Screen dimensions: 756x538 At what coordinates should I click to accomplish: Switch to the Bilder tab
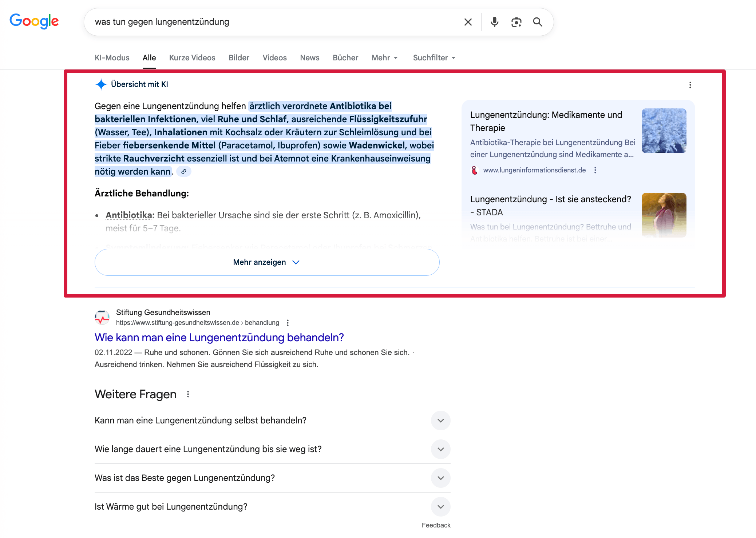coord(239,57)
